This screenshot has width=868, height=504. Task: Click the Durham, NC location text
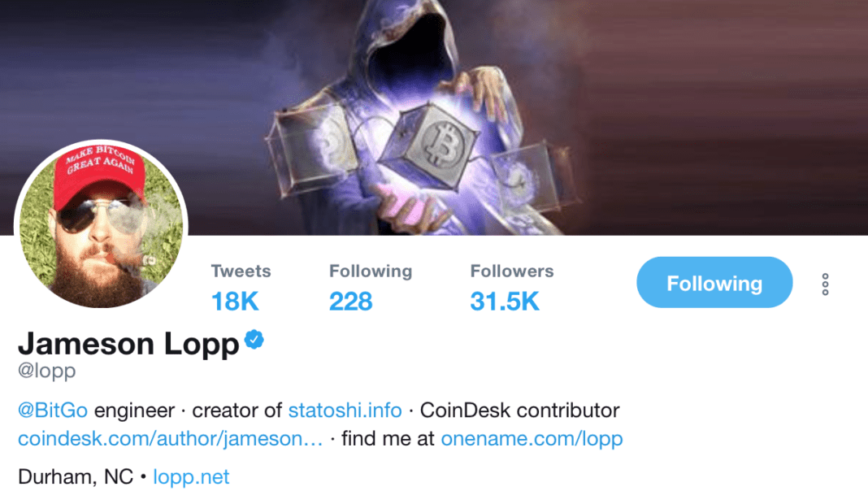click(76, 477)
